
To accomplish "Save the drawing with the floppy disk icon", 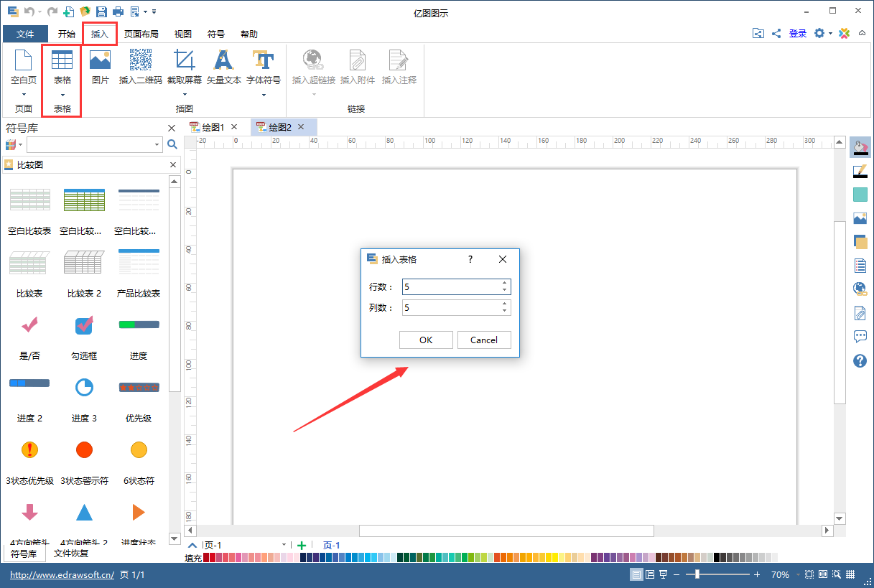I will 101,11.
